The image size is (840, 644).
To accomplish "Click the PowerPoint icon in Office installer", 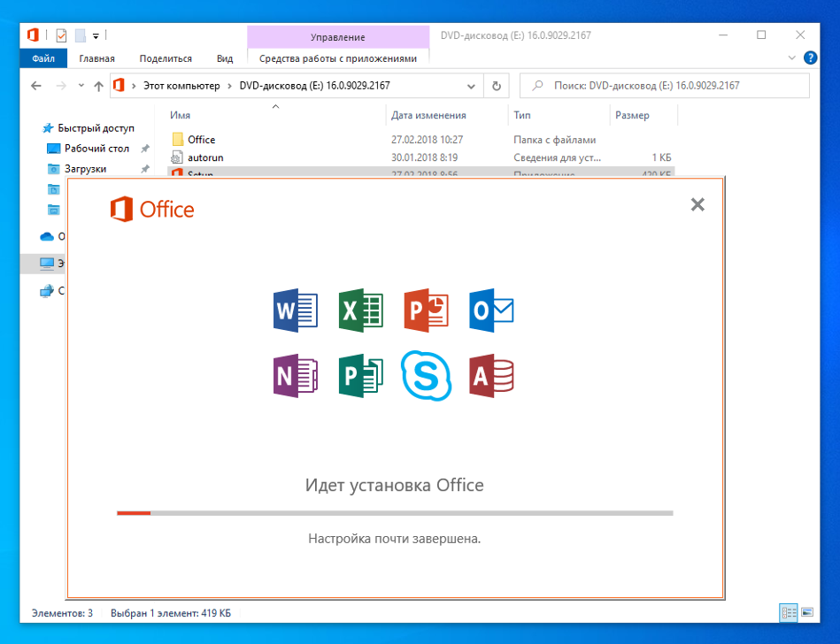I will [427, 310].
